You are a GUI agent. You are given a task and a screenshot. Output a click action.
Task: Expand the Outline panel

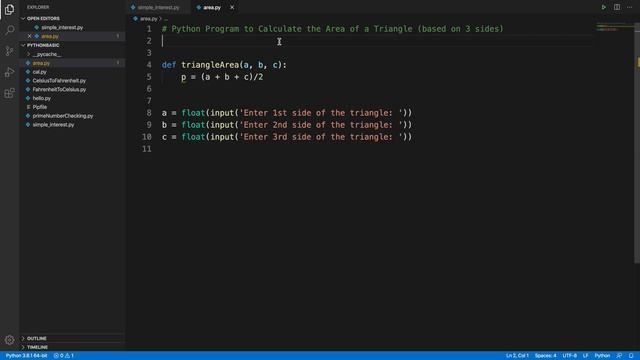tap(36, 338)
